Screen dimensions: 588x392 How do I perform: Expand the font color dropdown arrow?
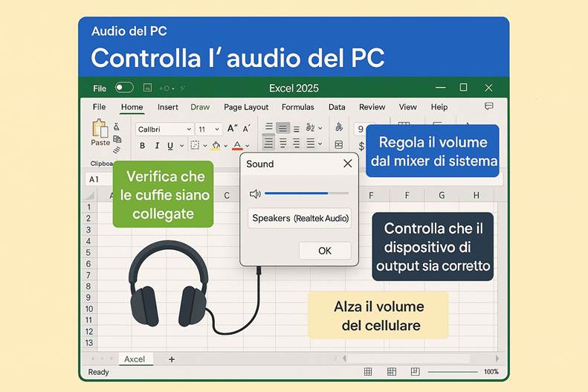248,146
